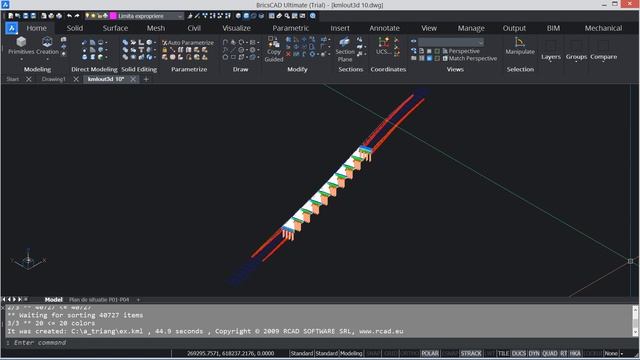Viewport: 640px width, 360px height.
Task: Open the BricsCAD application menu button
Action: [11, 28]
